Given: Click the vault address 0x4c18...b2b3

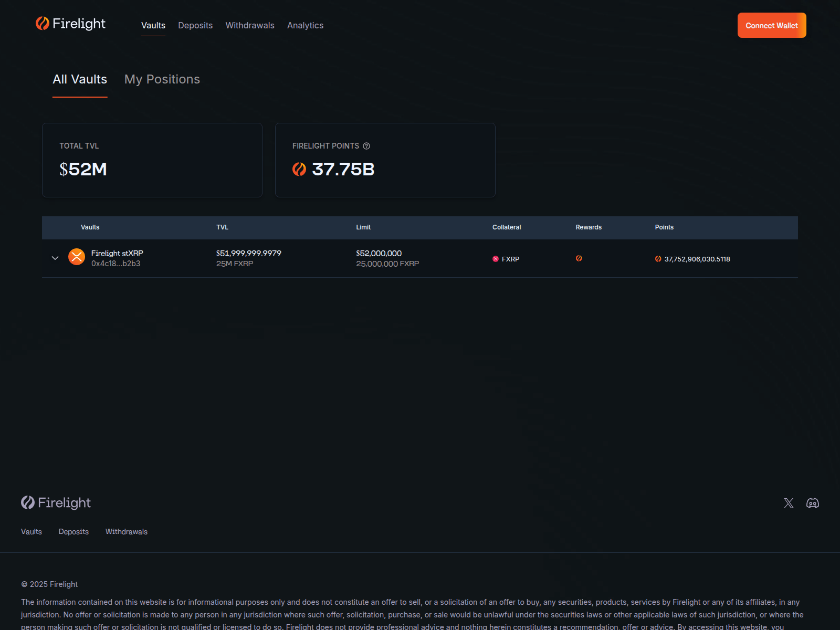Looking at the screenshot, I should click(x=115, y=264).
